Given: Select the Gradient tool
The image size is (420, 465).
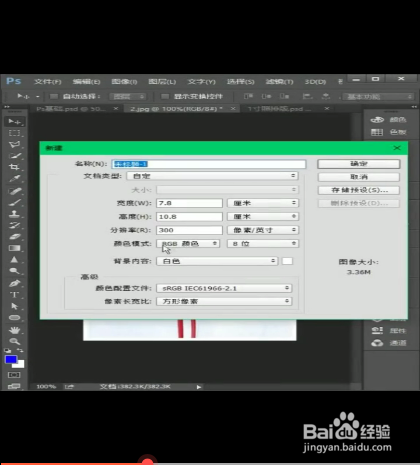Looking at the screenshot, I should tap(14, 248).
